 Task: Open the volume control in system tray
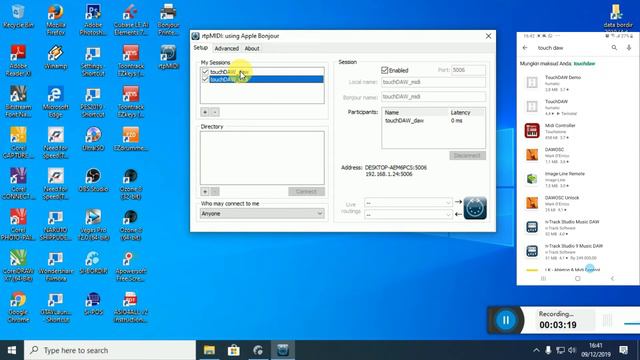tap(572, 350)
